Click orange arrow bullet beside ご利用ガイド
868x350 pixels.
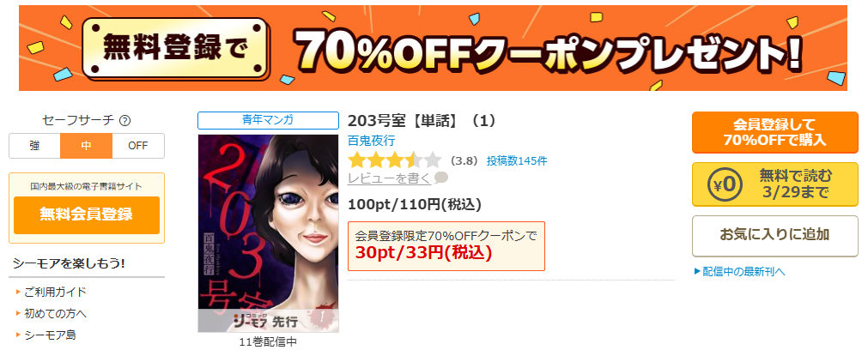tap(19, 292)
